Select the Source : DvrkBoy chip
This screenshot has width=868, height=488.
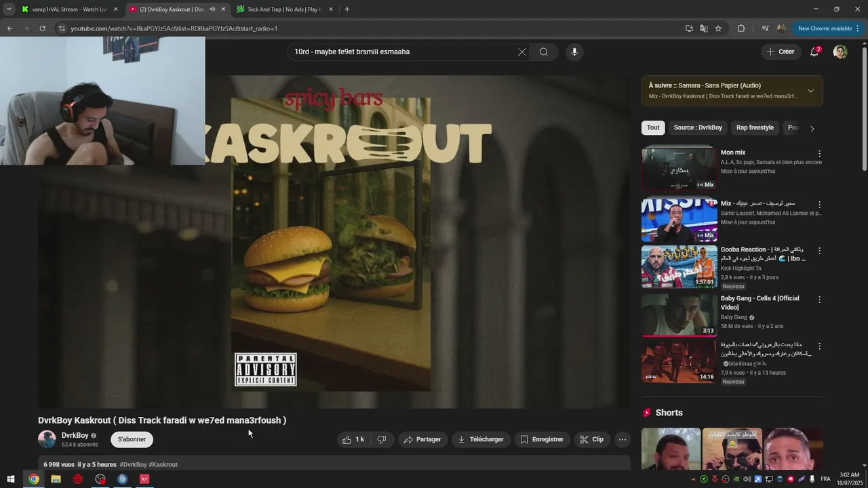(x=698, y=127)
